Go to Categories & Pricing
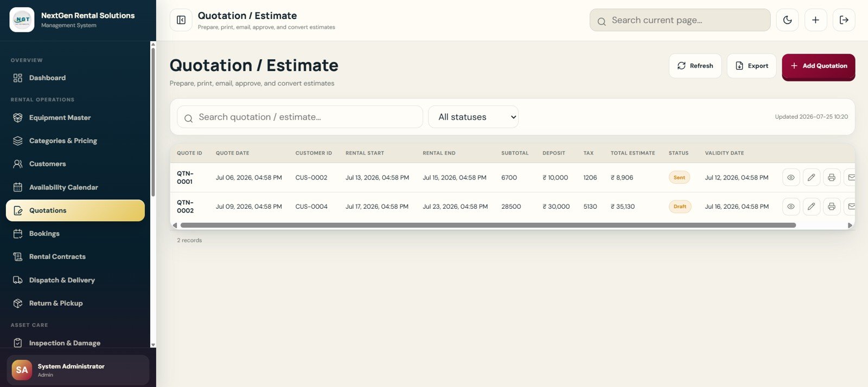The height and width of the screenshot is (387, 868). 75,141
